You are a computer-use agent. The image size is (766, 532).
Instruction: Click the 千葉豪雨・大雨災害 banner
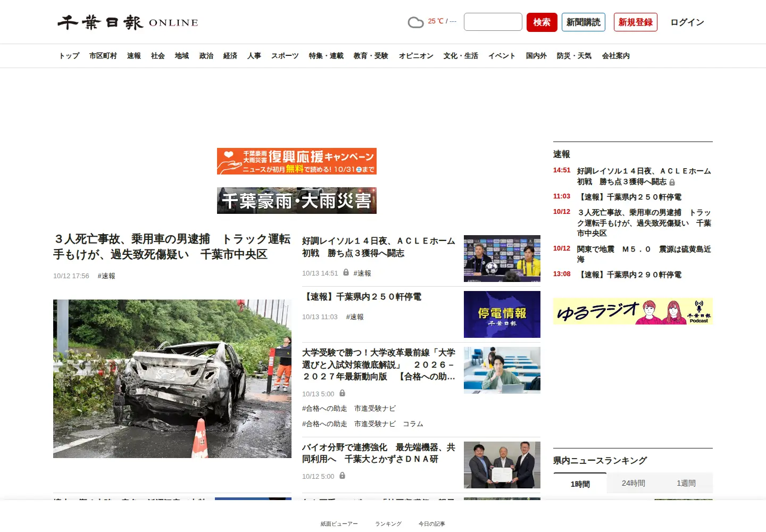[x=297, y=201]
